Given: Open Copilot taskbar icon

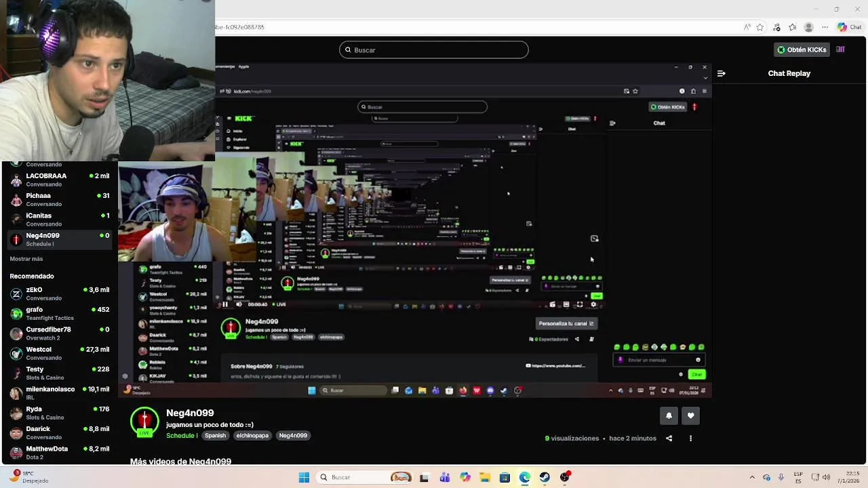Looking at the screenshot, I should click(x=465, y=477).
